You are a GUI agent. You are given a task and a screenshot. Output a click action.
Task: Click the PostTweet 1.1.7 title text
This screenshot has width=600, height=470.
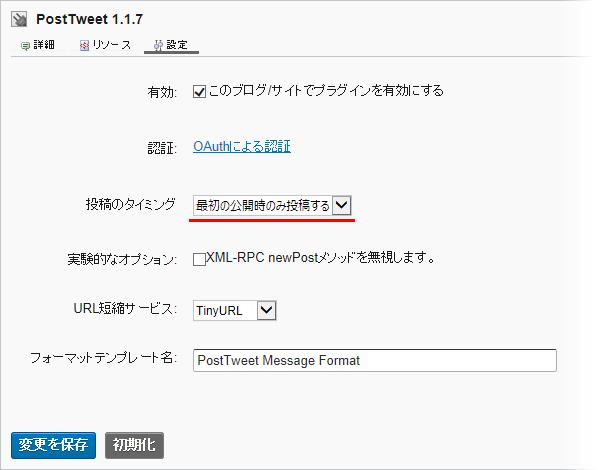(x=88, y=19)
